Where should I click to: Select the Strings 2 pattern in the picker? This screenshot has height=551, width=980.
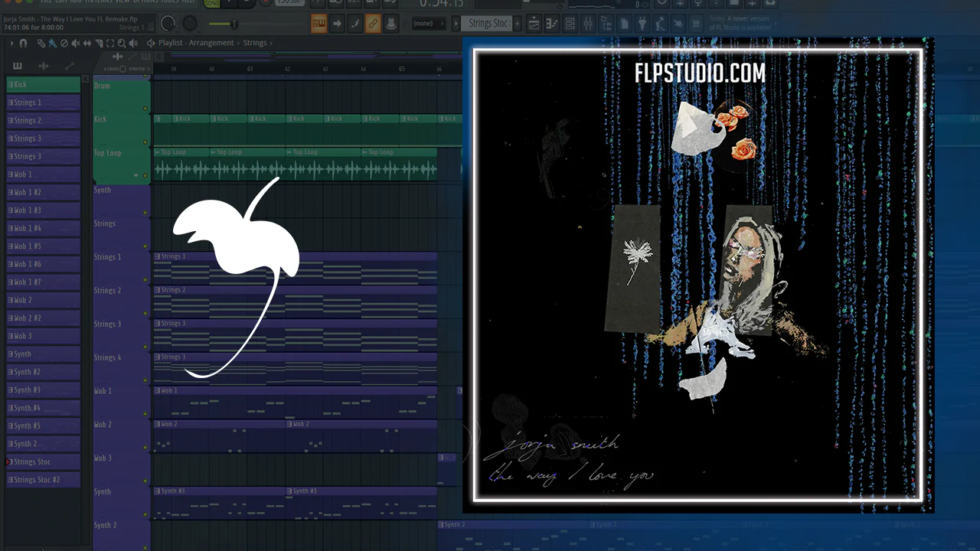[44, 120]
